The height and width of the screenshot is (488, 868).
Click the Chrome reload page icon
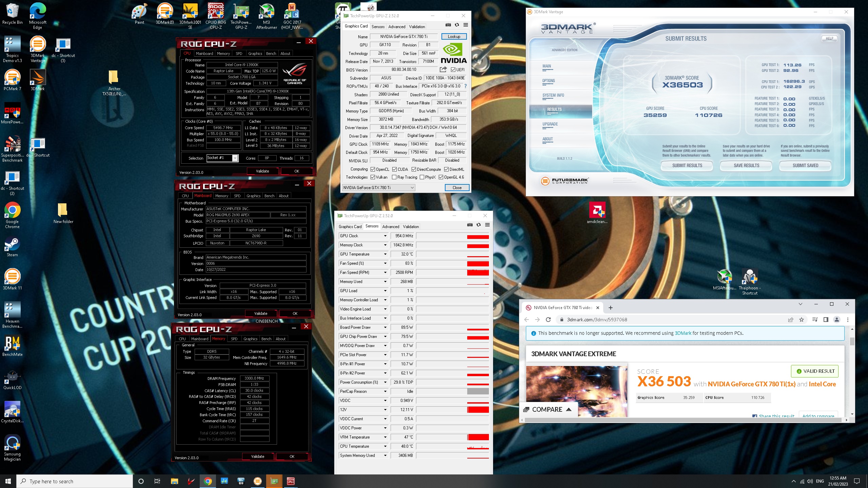(548, 320)
